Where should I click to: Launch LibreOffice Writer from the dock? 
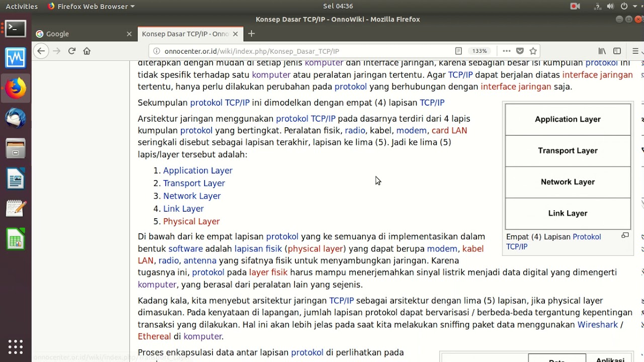(16, 179)
